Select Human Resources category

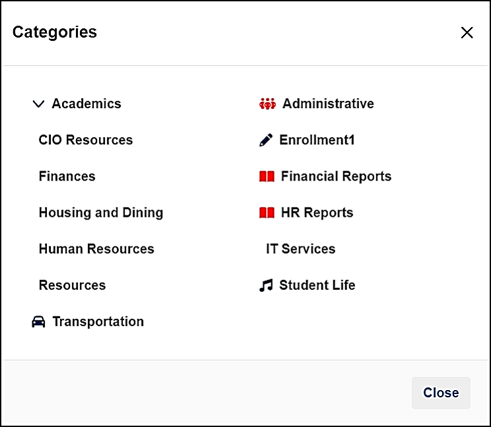(x=96, y=249)
